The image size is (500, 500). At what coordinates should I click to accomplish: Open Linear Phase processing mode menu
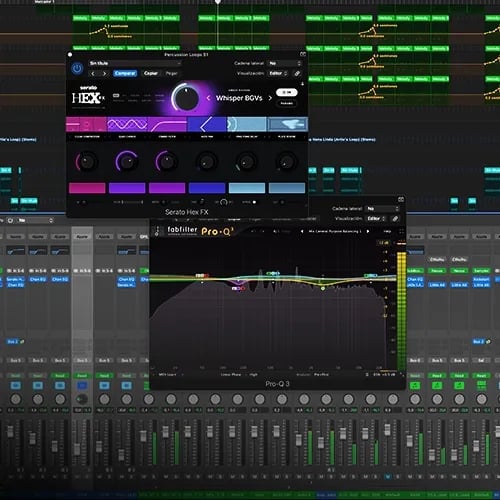(230, 375)
